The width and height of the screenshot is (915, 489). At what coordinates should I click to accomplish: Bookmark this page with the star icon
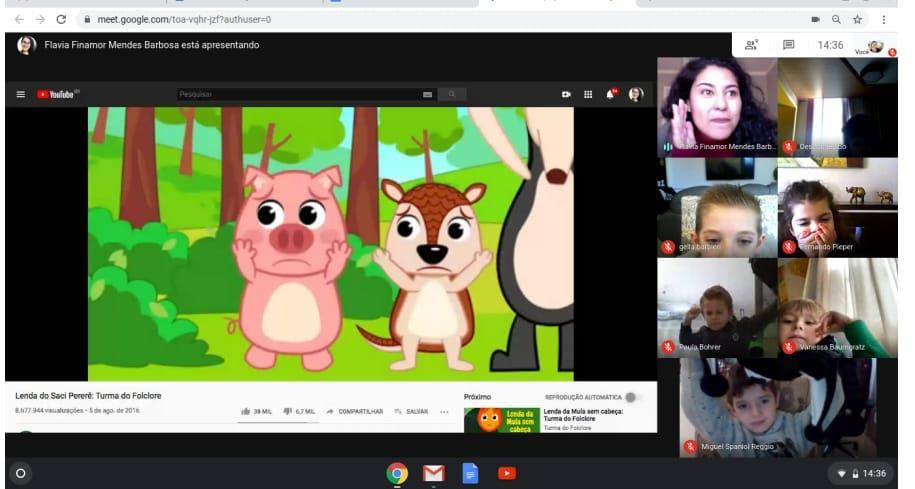click(x=857, y=19)
